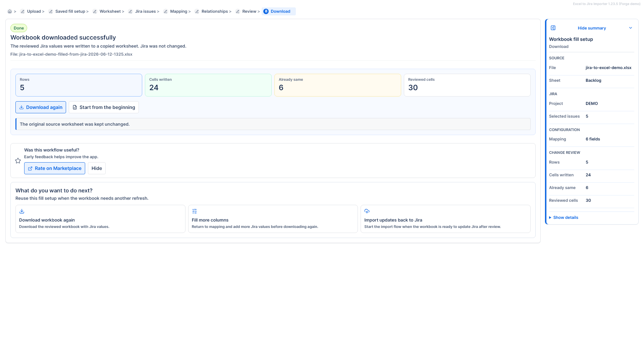644x362 pixels.
Task: Click the pencil icon beside Jira issues step
Action: tap(130, 11)
